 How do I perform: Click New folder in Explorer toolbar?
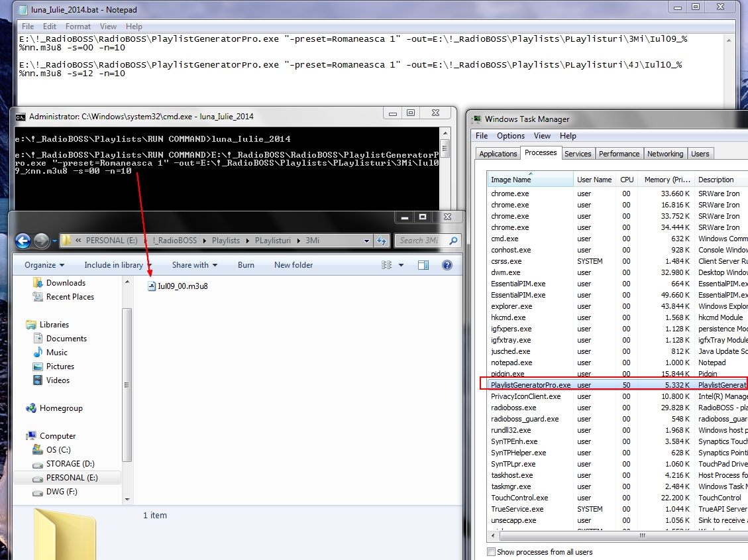294,265
